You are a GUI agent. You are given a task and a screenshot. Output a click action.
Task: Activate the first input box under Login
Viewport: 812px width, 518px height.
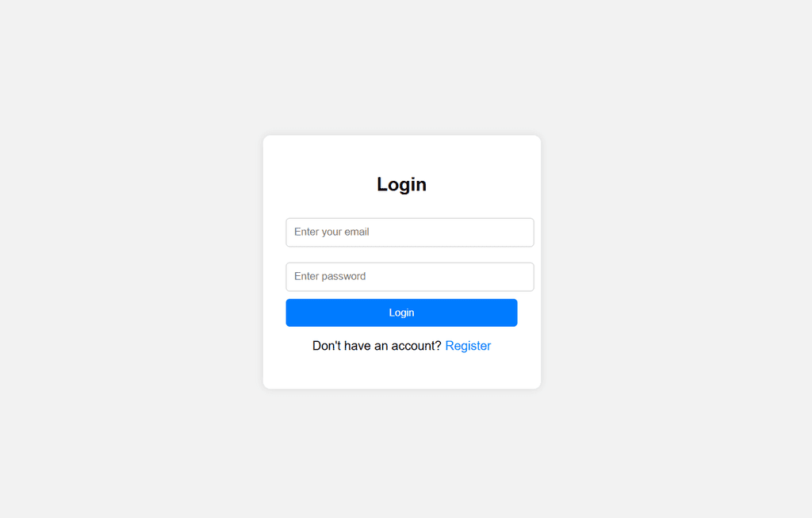click(410, 232)
